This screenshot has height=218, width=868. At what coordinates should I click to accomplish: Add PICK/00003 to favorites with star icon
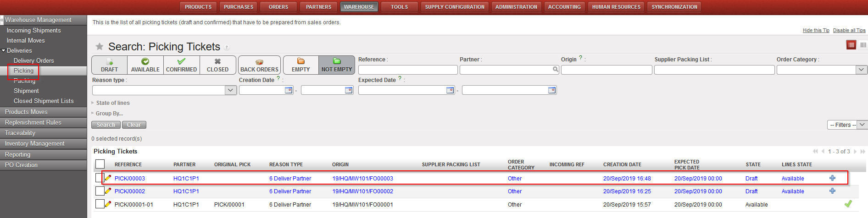tap(99, 47)
